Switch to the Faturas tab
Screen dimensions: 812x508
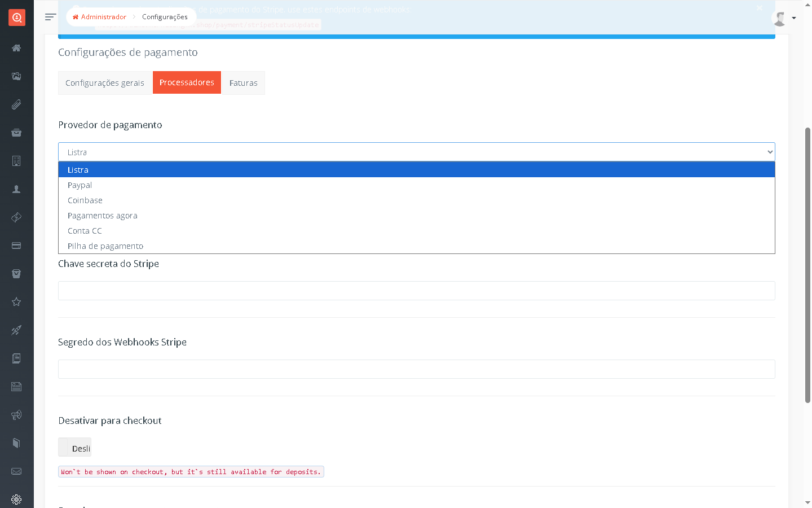click(243, 83)
